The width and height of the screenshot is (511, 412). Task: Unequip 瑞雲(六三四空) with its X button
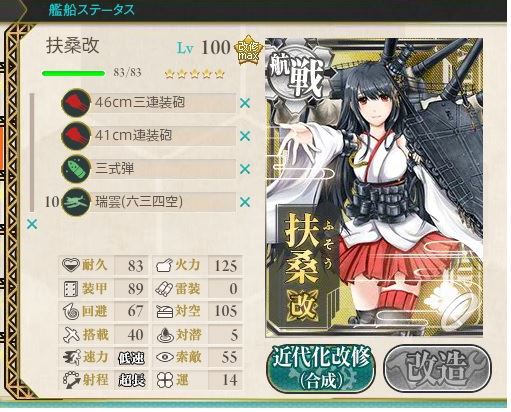[245, 202]
